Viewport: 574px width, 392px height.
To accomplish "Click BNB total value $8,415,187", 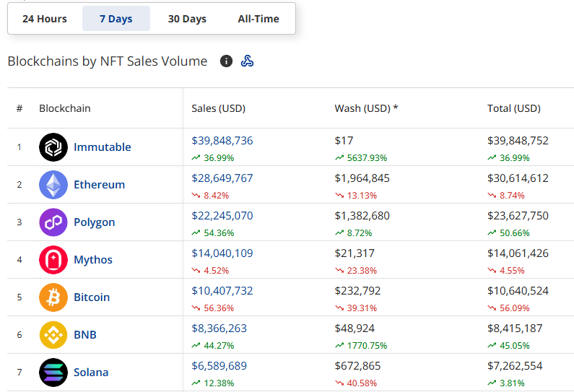I will (x=515, y=328).
